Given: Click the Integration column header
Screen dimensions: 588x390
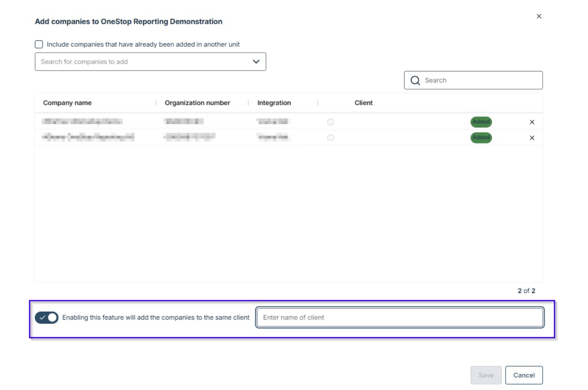Looking at the screenshot, I should point(274,103).
